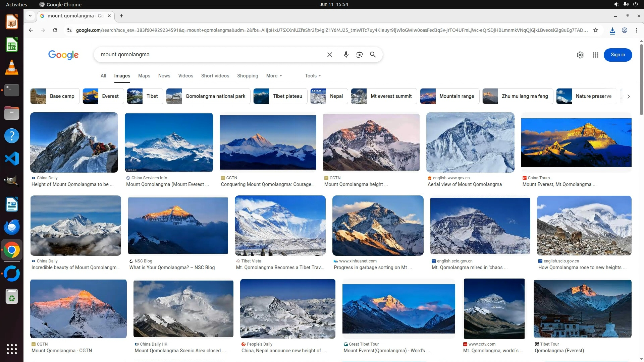Bookmark this page with star icon

pos(596,30)
